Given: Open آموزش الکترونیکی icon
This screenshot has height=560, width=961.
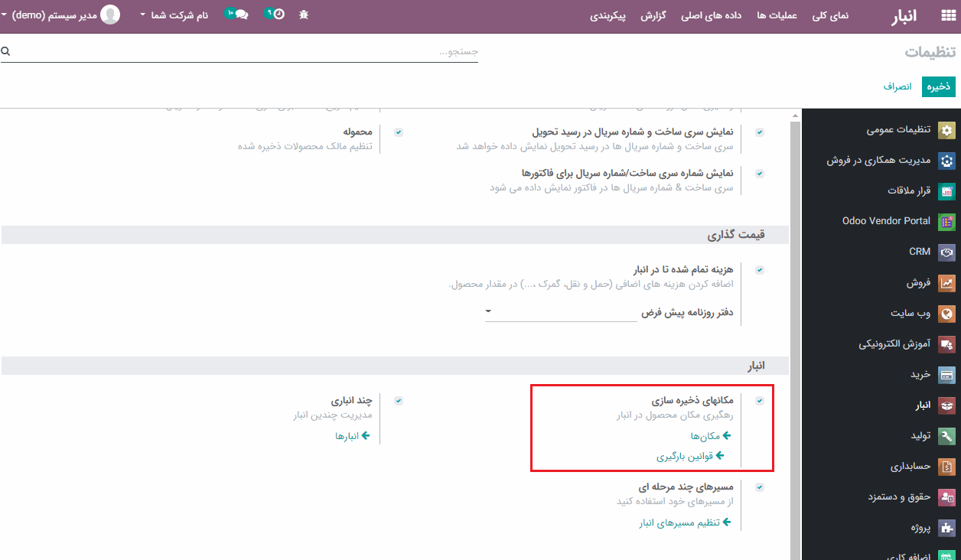Looking at the screenshot, I should 947,344.
